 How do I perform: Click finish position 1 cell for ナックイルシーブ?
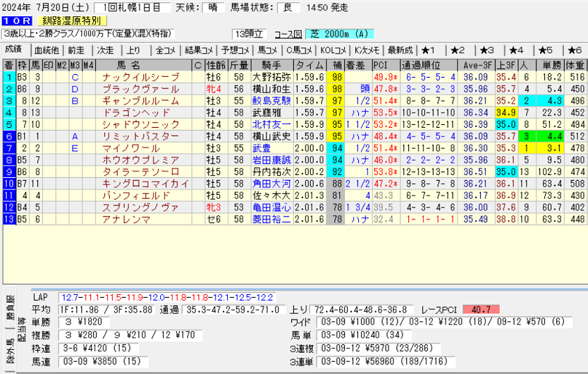click(8, 77)
